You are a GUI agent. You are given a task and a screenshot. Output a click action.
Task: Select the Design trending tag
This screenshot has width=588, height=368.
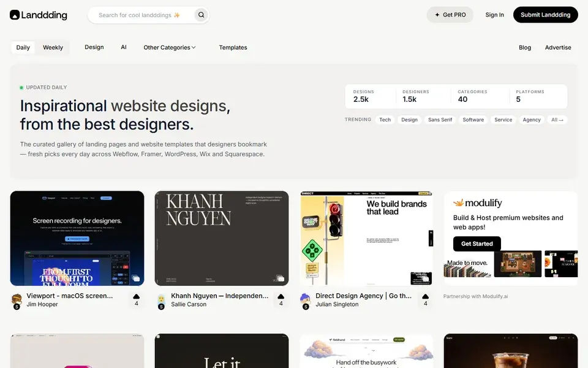(x=409, y=120)
